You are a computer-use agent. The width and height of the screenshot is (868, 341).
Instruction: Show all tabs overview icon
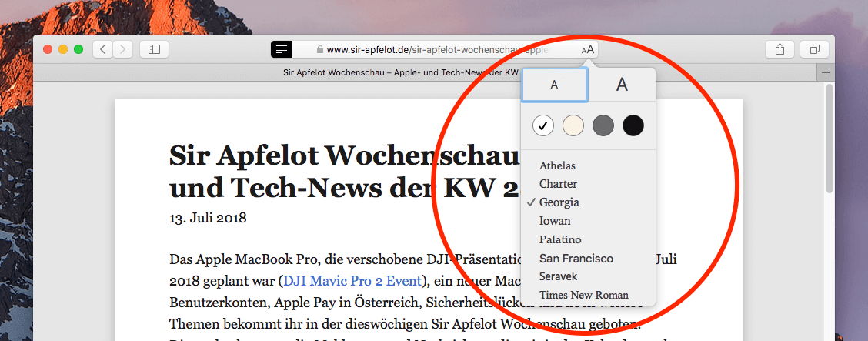pyautogui.click(x=813, y=49)
